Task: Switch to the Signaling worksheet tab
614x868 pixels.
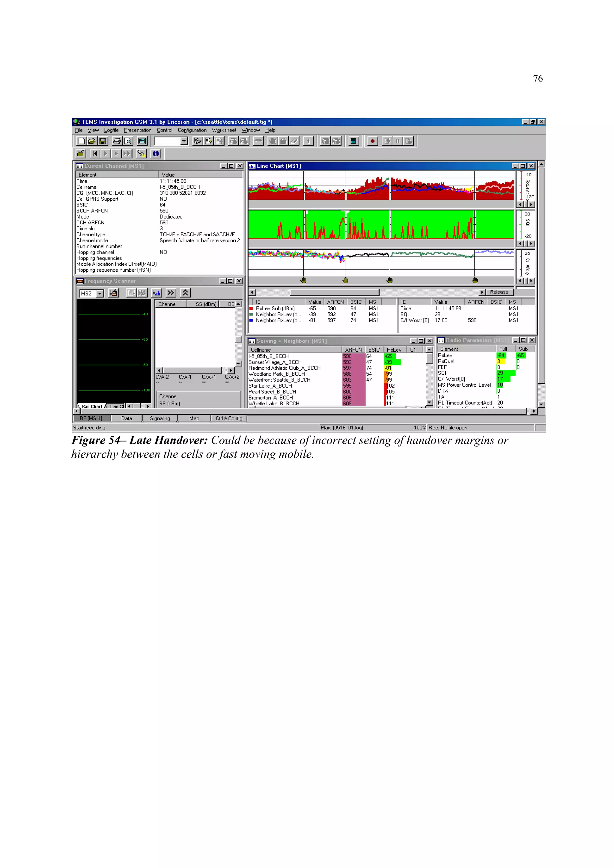Action: pos(160,418)
